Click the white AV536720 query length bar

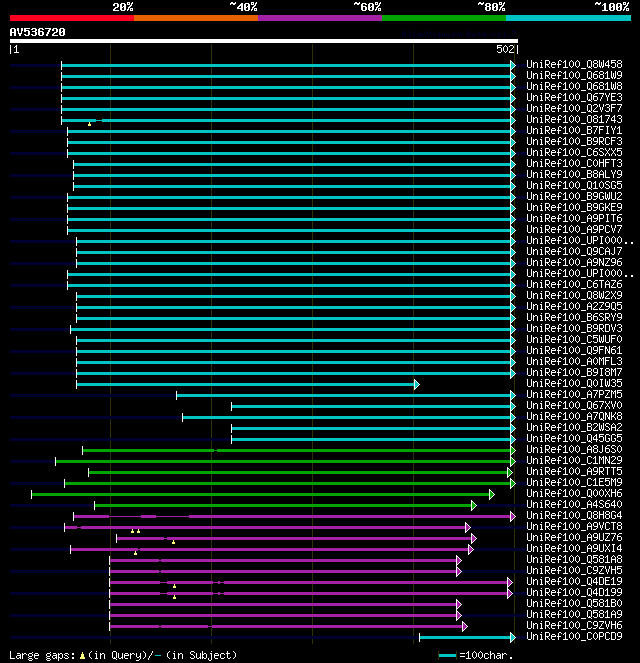[x=264, y=41]
